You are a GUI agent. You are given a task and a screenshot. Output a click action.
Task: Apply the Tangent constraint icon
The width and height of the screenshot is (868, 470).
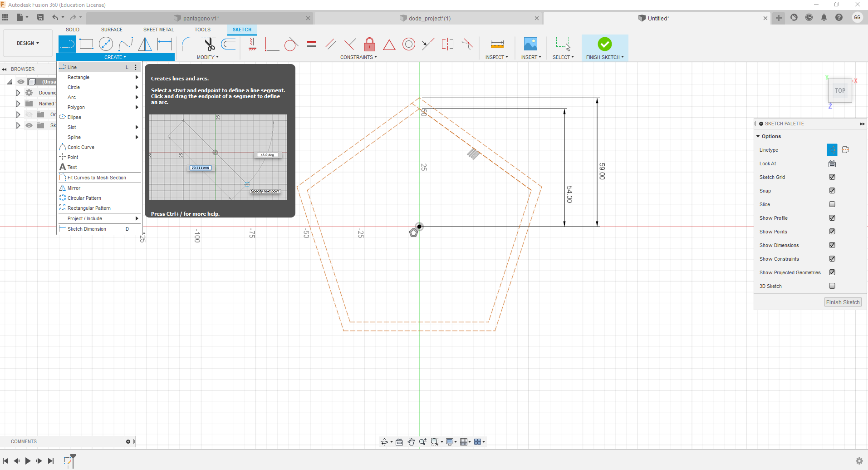tap(291, 44)
